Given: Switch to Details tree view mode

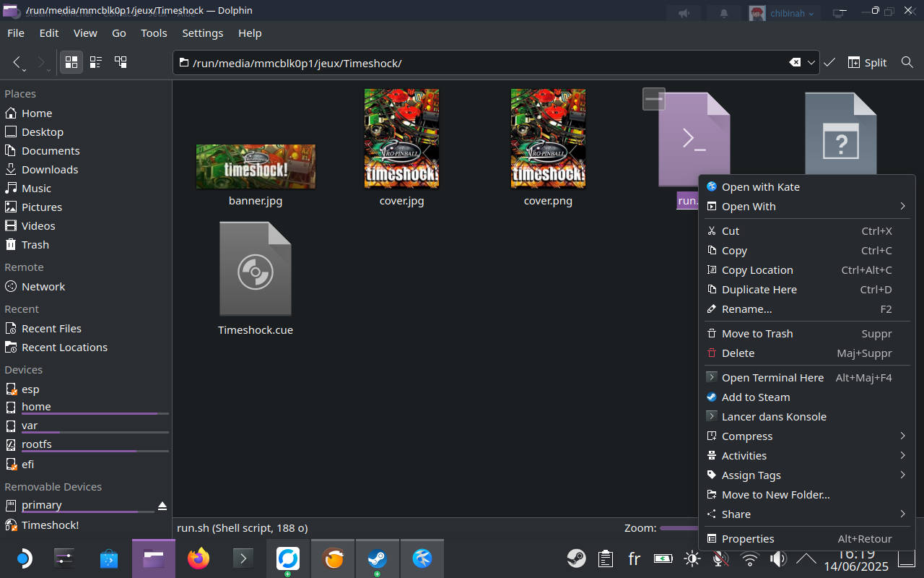Looking at the screenshot, I should click(121, 62).
